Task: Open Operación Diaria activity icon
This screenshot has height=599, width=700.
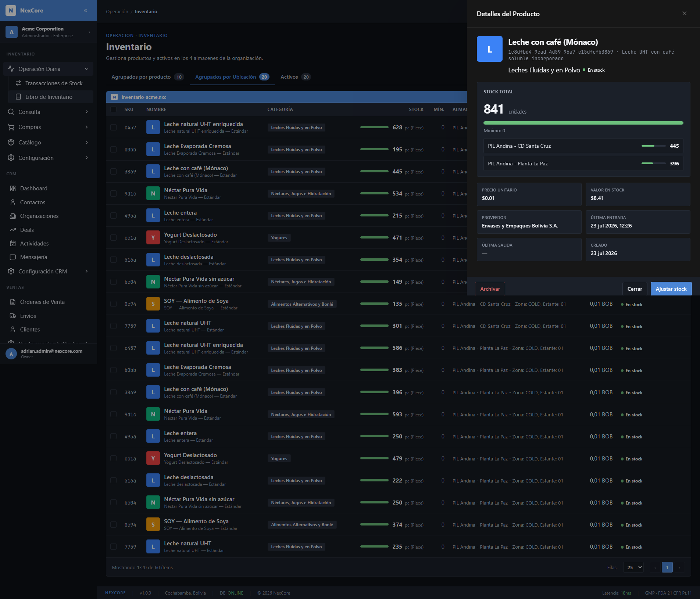Action: pyautogui.click(x=11, y=69)
